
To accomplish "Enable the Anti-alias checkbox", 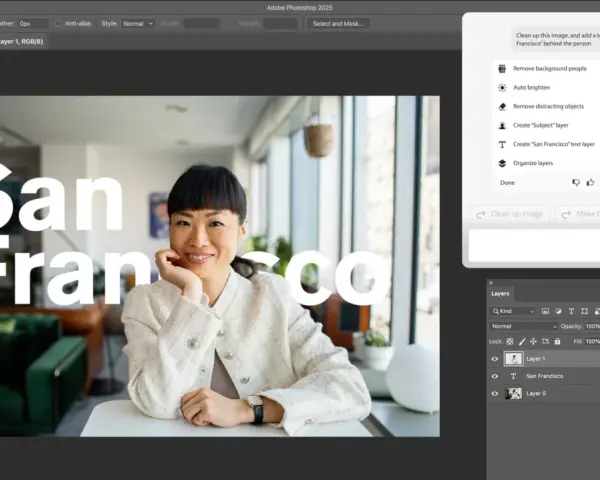I will pyautogui.click(x=57, y=24).
